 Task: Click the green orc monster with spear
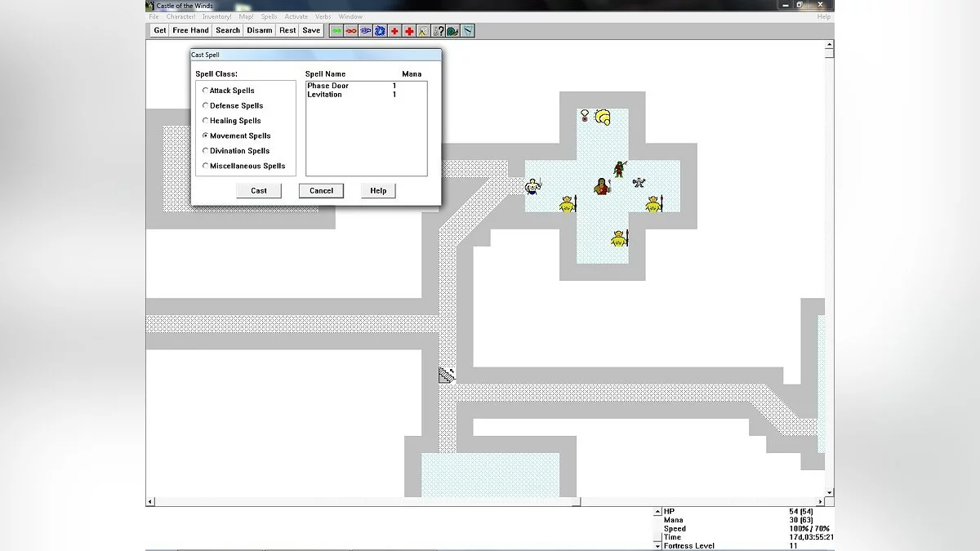point(619,169)
